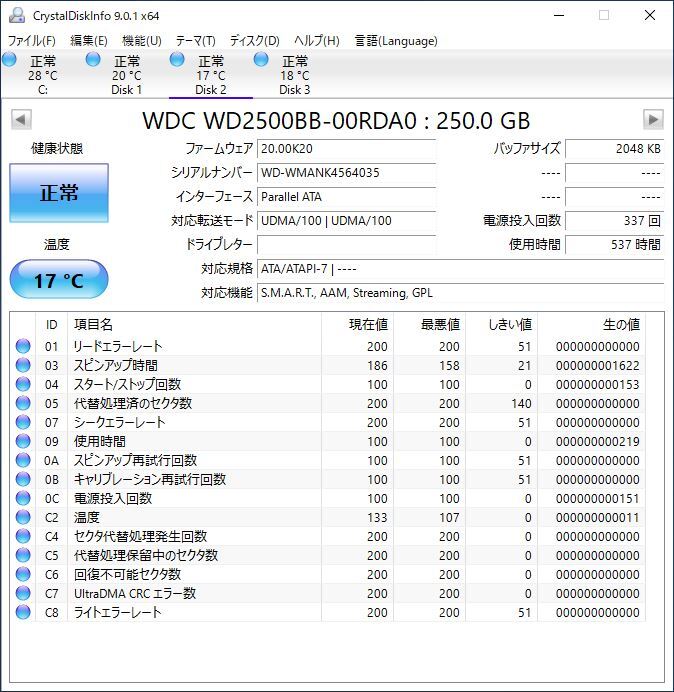Open the ファイル(F) menu

(x=32, y=41)
